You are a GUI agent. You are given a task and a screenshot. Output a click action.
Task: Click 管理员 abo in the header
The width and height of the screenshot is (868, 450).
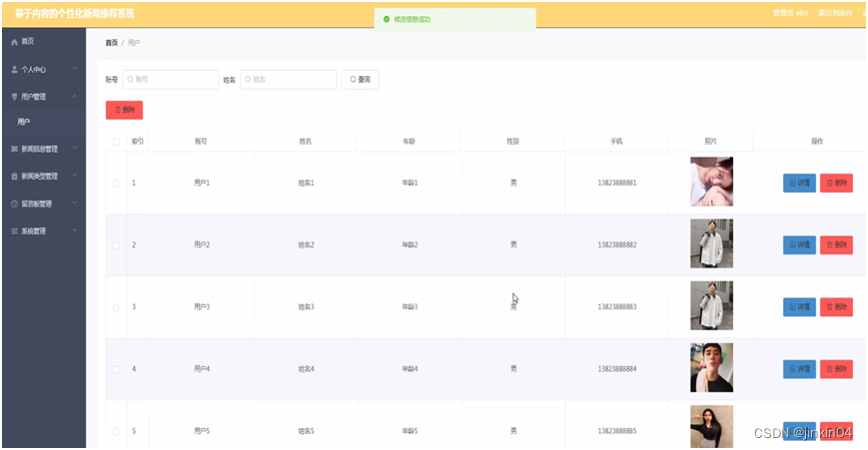790,13
